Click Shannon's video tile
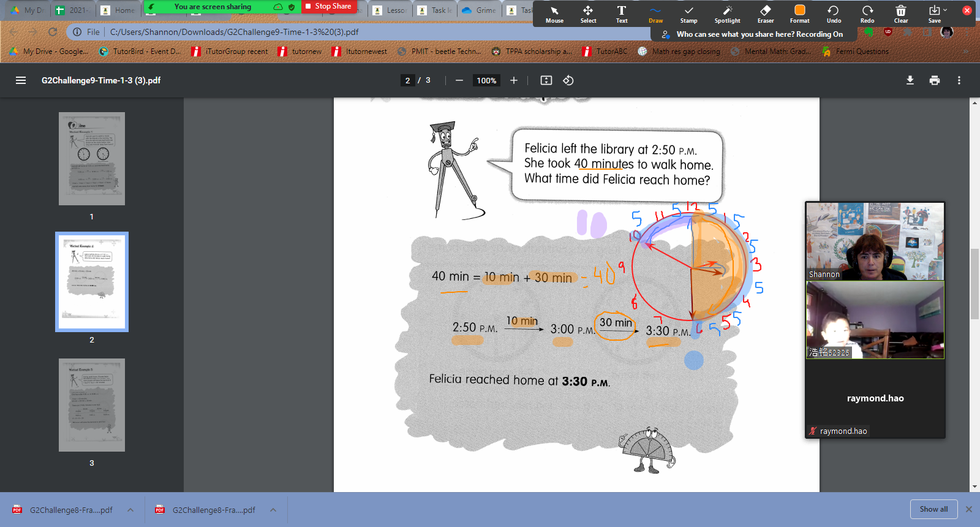Image resolution: width=980 pixels, height=527 pixels. pos(875,241)
